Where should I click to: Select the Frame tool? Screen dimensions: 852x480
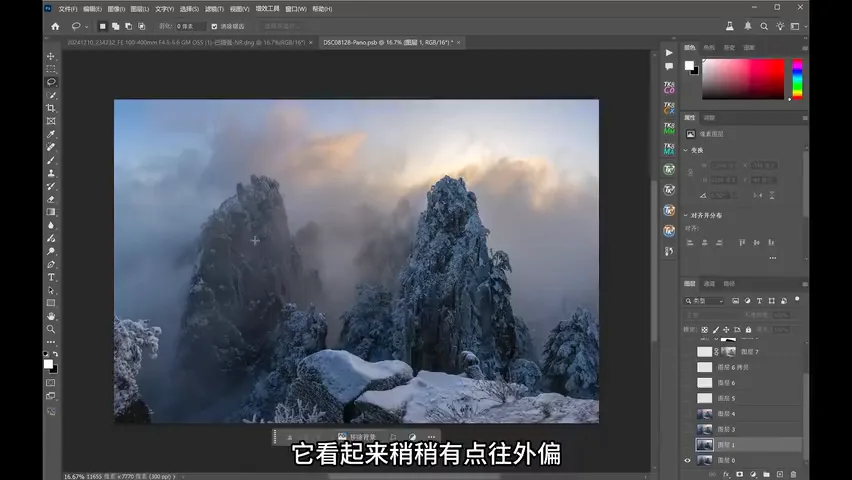click(x=51, y=121)
